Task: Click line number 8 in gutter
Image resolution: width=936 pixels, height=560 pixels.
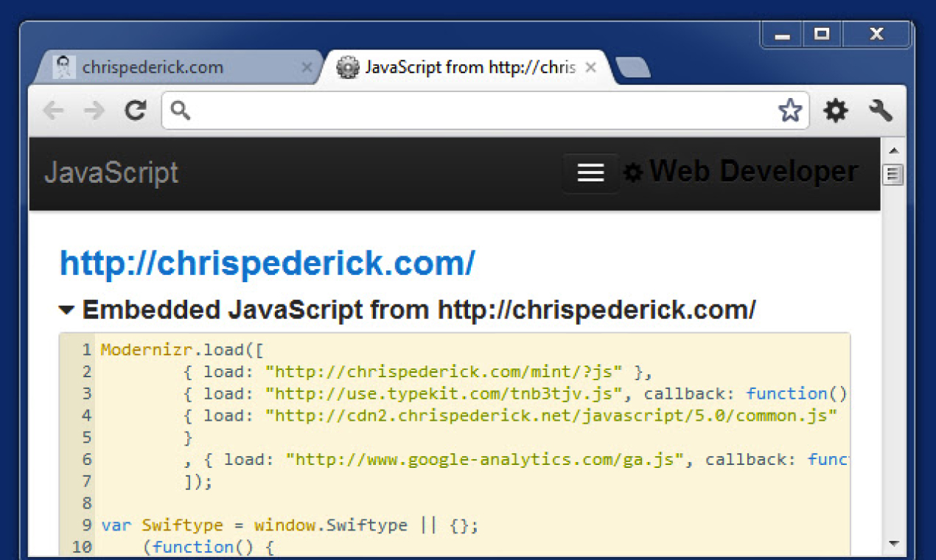Action: [x=87, y=503]
